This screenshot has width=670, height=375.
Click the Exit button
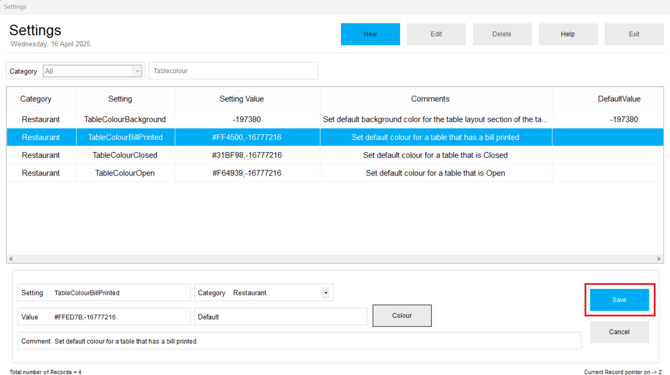(x=634, y=34)
